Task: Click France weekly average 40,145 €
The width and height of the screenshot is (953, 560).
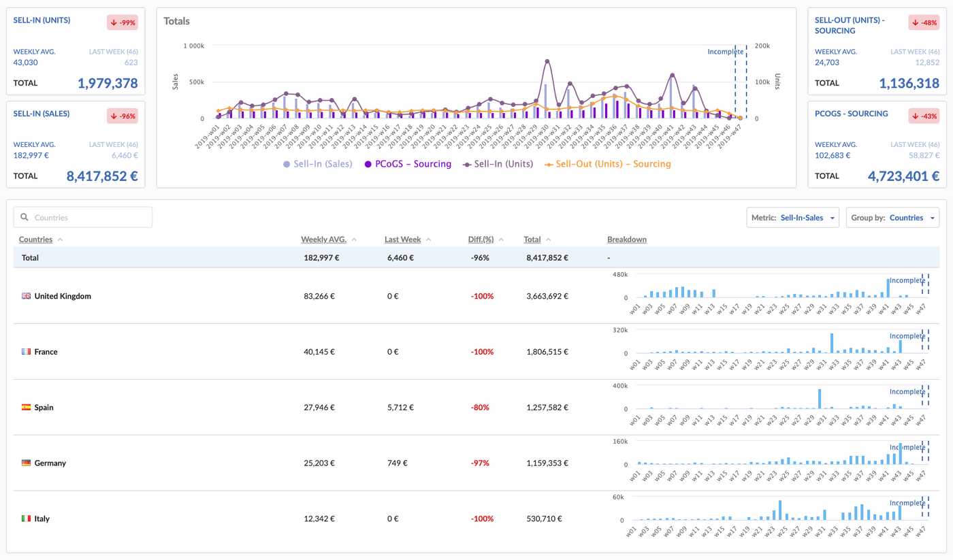Action: click(x=319, y=352)
